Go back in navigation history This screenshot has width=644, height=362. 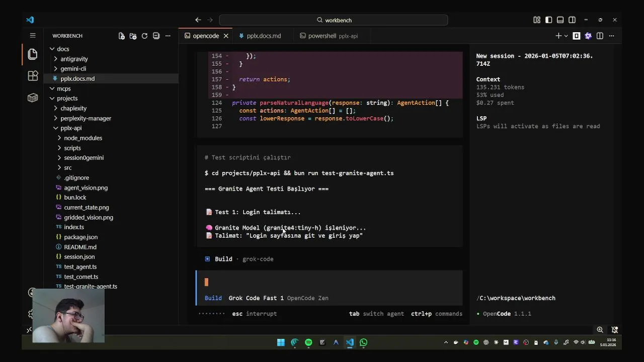pos(198,20)
